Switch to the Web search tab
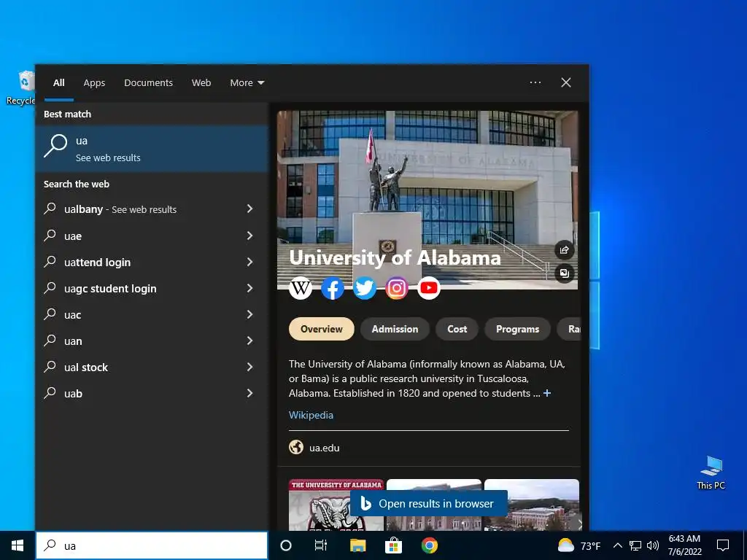Image resolution: width=747 pixels, height=560 pixels. (x=201, y=83)
